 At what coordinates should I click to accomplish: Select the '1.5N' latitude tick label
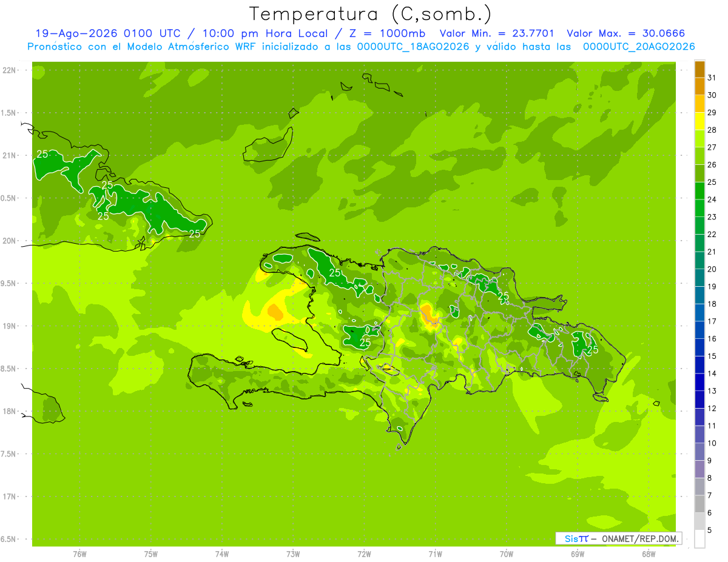[x=9, y=113]
